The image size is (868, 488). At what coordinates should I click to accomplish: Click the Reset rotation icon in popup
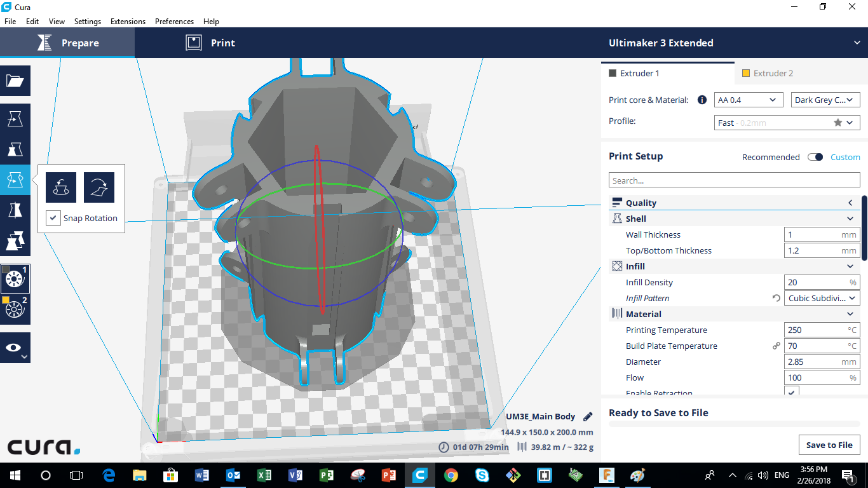click(x=61, y=187)
